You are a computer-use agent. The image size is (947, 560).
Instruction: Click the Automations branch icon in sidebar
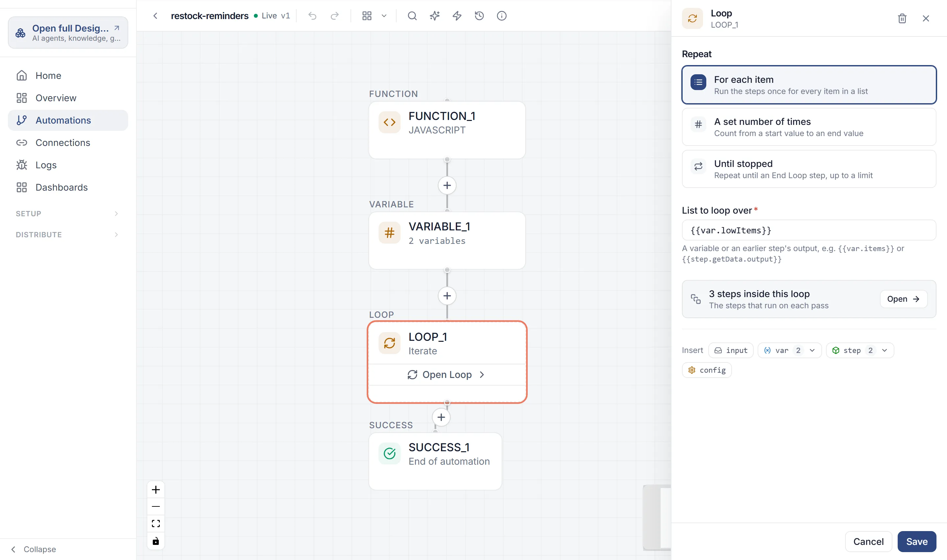point(21,120)
